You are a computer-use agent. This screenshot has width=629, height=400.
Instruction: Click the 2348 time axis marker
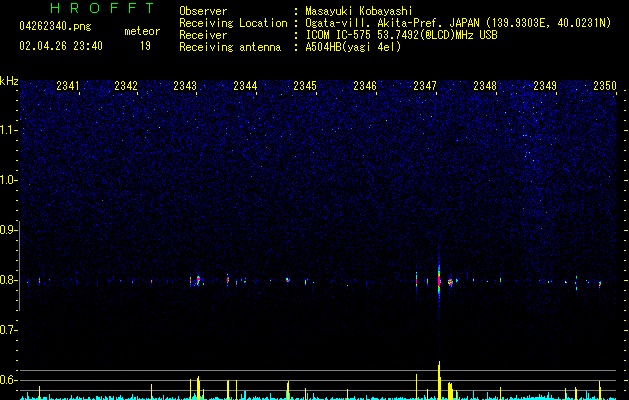[485, 86]
